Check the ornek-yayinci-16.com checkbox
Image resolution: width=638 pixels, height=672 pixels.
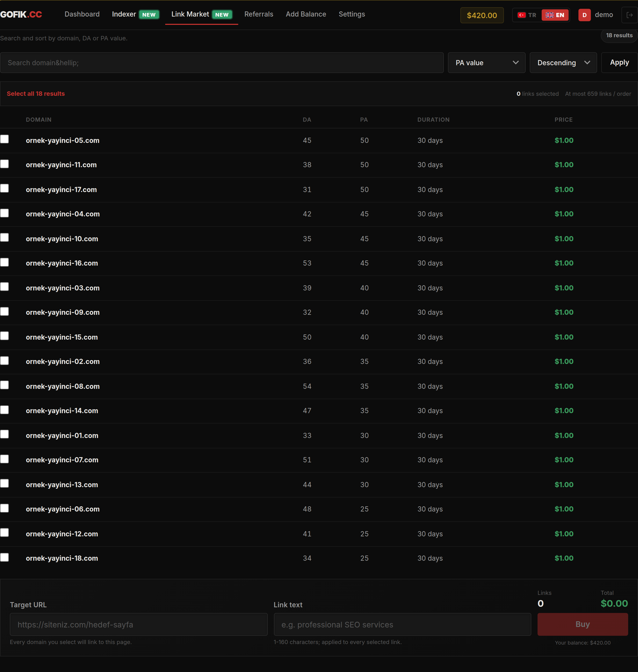point(4,262)
